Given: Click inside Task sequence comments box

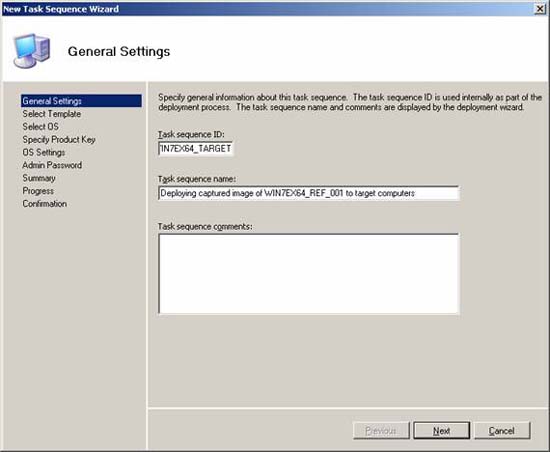Looking at the screenshot, I should point(309,274).
